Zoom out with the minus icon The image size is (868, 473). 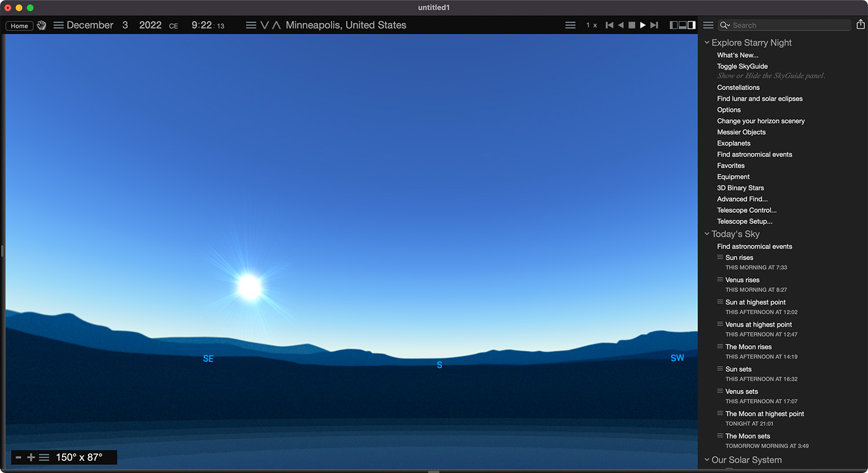click(x=19, y=457)
